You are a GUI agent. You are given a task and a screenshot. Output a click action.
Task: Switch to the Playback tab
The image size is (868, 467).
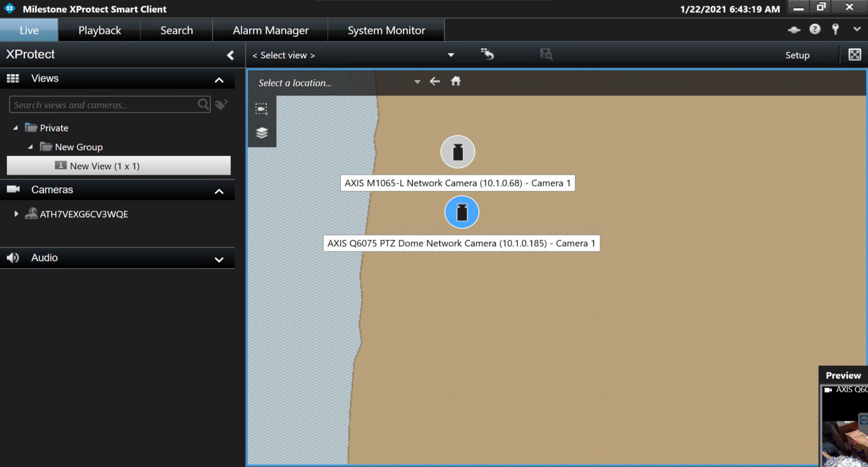tap(100, 30)
